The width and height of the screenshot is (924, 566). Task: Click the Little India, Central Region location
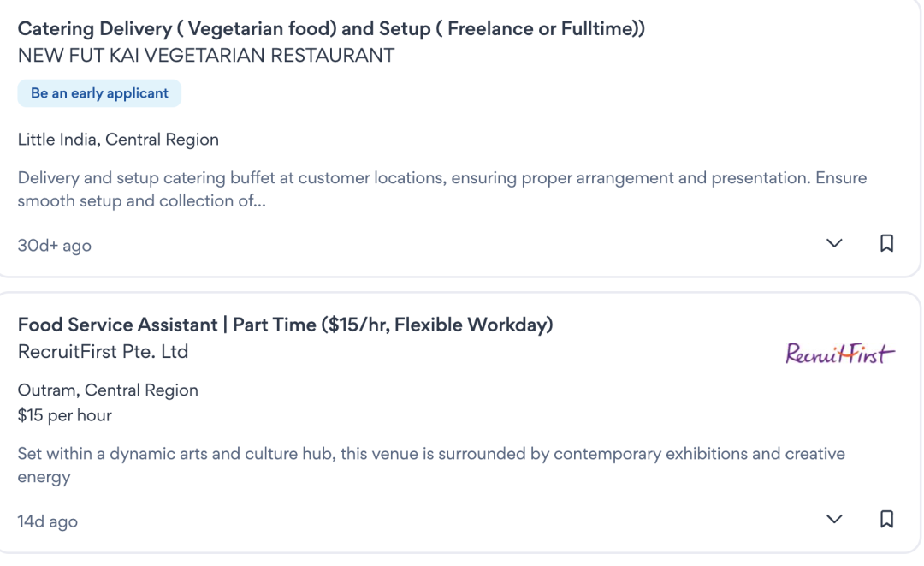[x=118, y=140]
